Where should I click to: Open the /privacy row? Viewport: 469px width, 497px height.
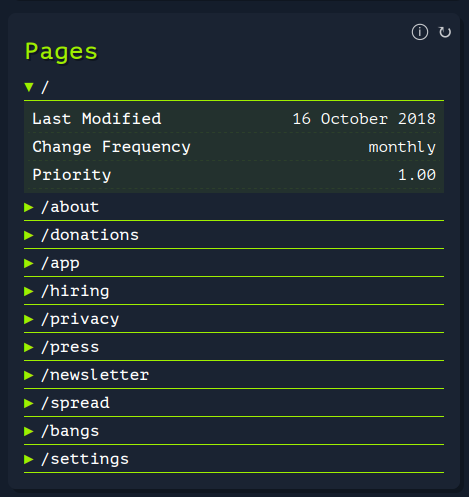click(234, 319)
